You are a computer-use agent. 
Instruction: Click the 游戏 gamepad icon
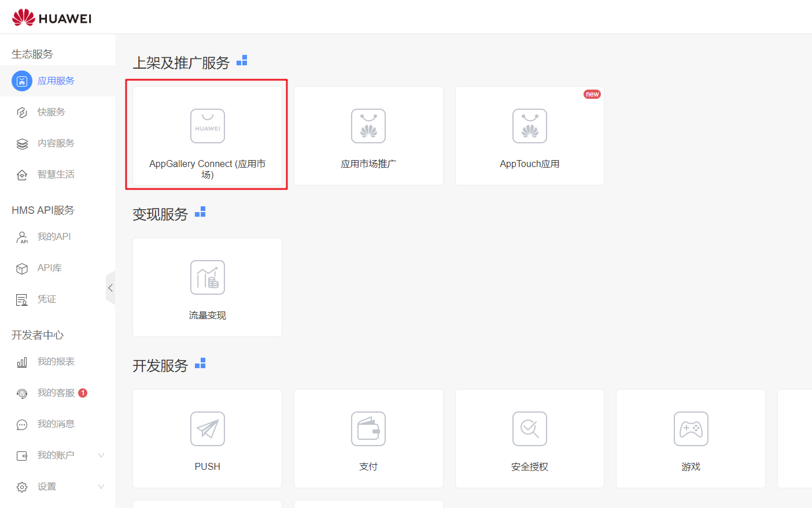click(691, 429)
